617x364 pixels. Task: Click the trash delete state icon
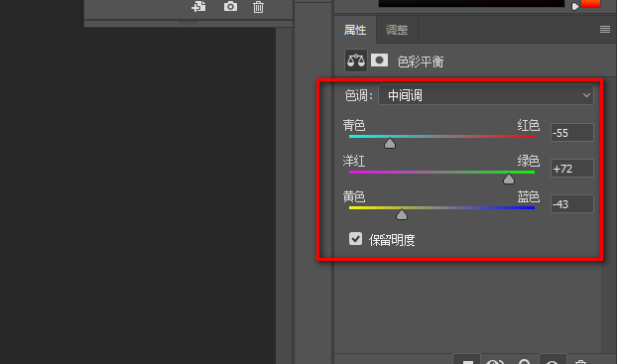(x=258, y=7)
